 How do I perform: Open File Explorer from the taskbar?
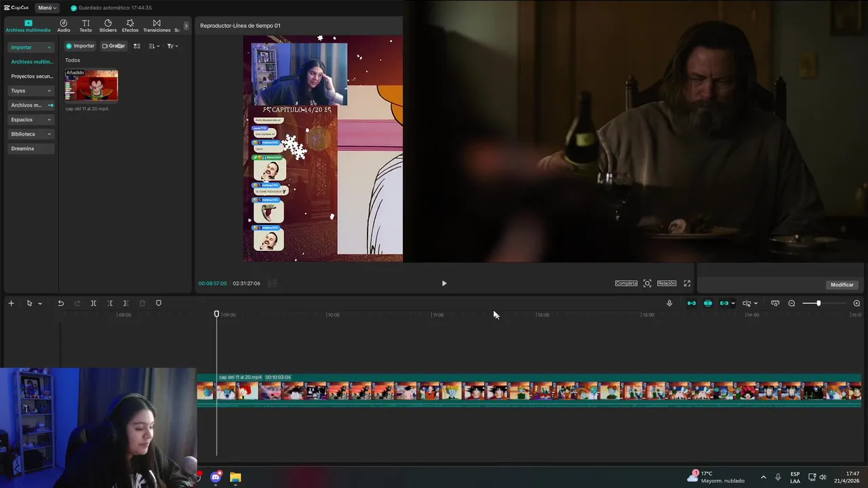[x=235, y=477]
